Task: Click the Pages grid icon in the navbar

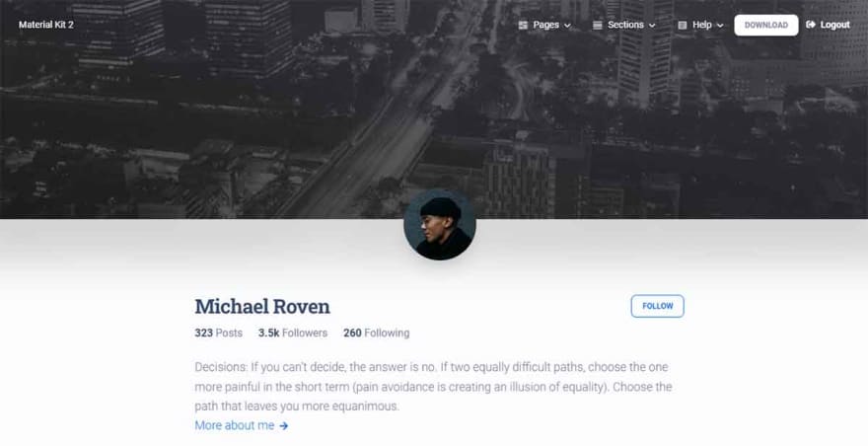Action: tap(523, 25)
